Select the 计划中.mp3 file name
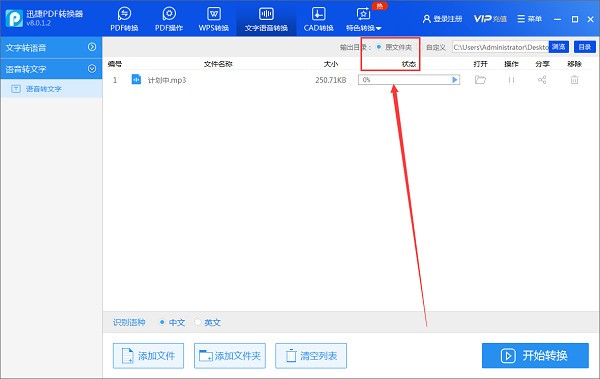This screenshot has height=379, width=600. pyautogui.click(x=167, y=80)
